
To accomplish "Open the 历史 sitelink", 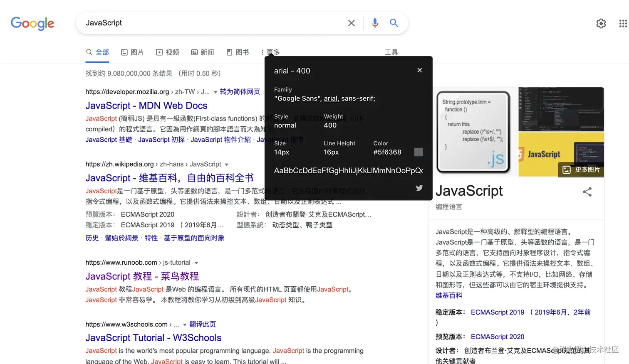I will tap(92, 238).
